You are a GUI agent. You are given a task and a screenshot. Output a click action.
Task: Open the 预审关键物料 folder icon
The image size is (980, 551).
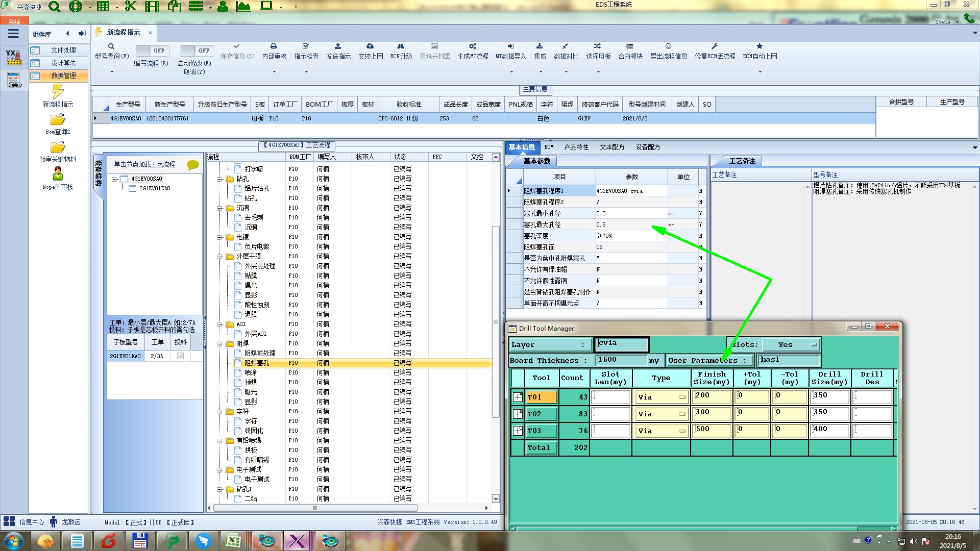tap(58, 147)
